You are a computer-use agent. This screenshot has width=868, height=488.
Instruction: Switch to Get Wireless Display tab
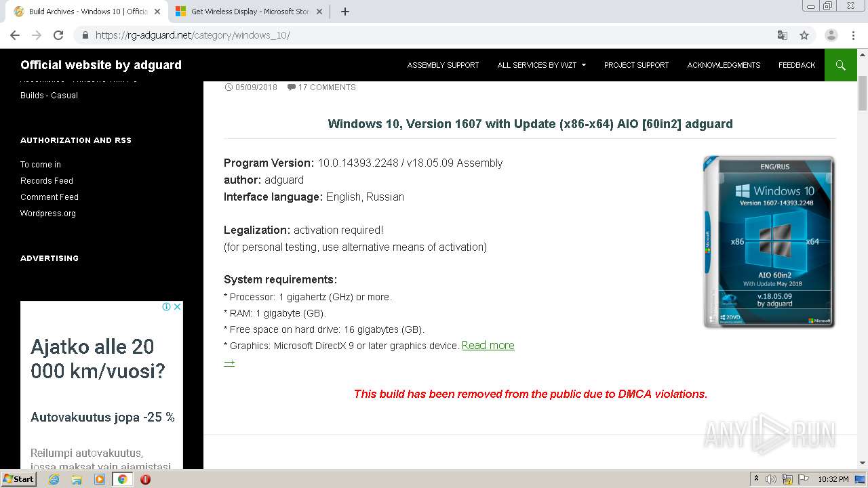tap(250, 12)
